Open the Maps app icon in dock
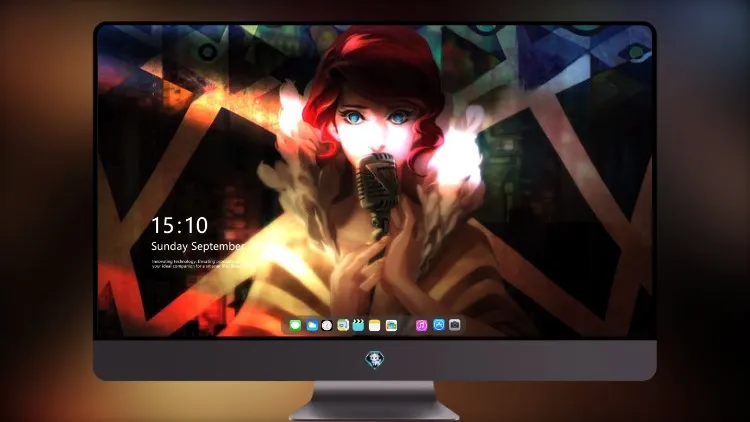The height and width of the screenshot is (422, 750). (x=342, y=325)
